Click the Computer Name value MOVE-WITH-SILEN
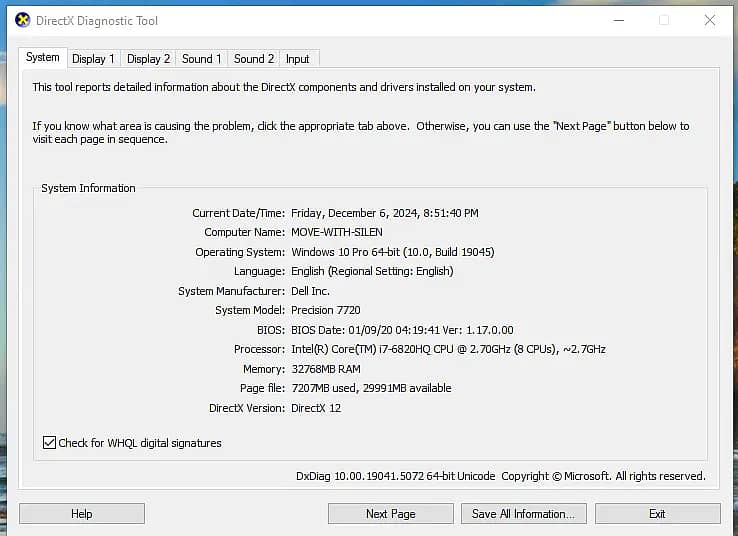The width and height of the screenshot is (738, 536). [336, 232]
